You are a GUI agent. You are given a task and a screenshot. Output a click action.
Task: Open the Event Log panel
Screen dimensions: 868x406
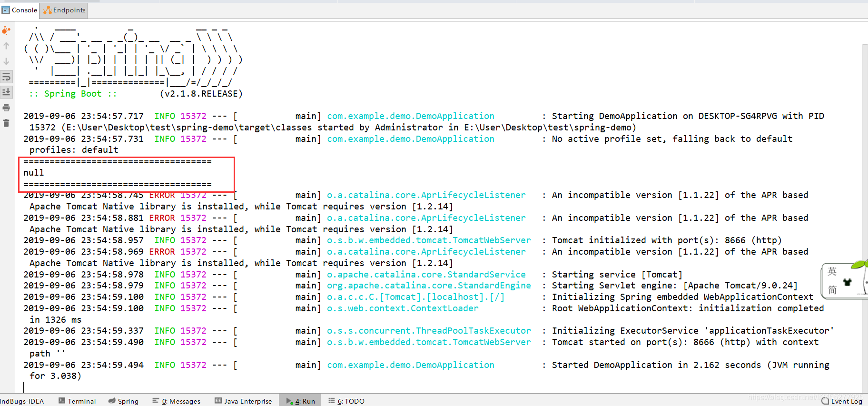(842, 401)
